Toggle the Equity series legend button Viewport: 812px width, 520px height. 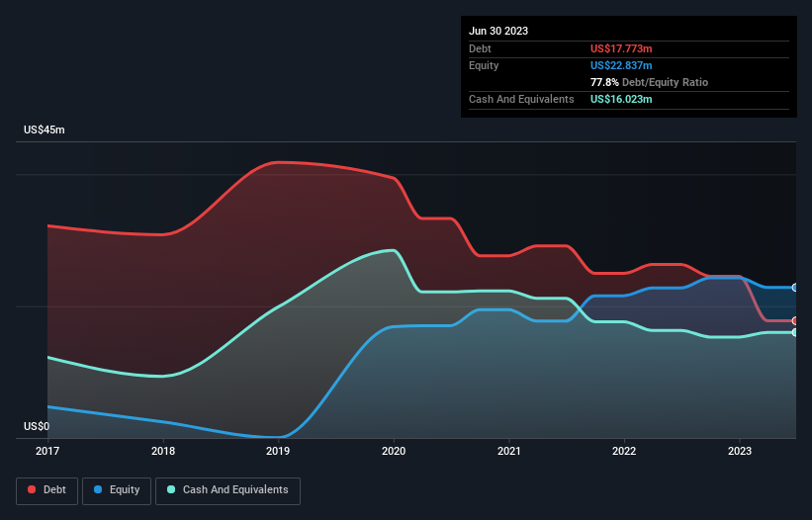pos(117,490)
